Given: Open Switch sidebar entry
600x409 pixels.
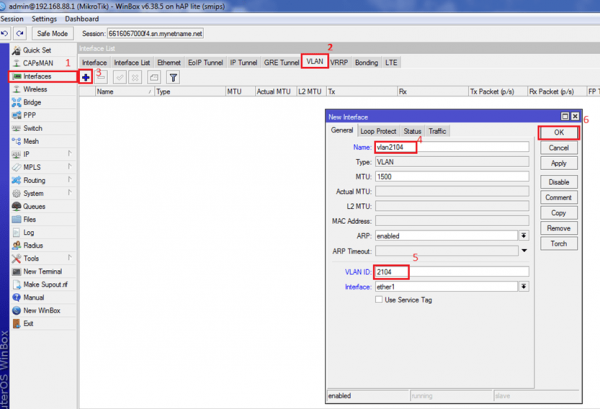Looking at the screenshot, I should pyautogui.click(x=43, y=128).
